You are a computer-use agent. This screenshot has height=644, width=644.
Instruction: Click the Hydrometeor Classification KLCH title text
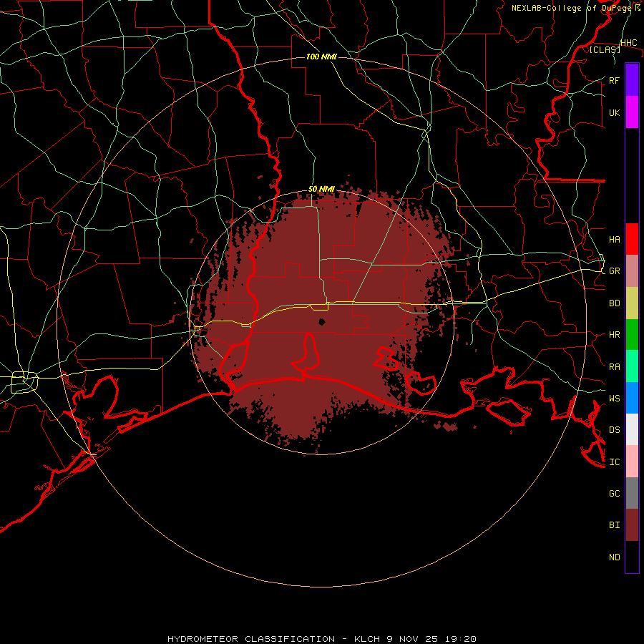[x=322, y=639]
